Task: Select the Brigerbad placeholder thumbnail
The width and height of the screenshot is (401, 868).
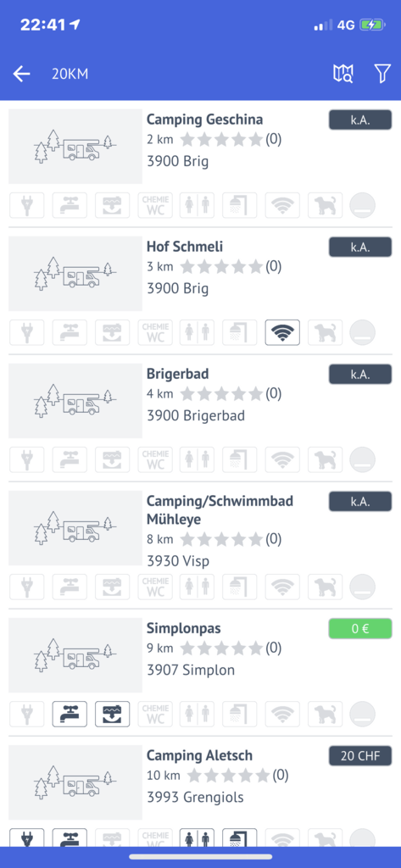Action: [x=75, y=401]
